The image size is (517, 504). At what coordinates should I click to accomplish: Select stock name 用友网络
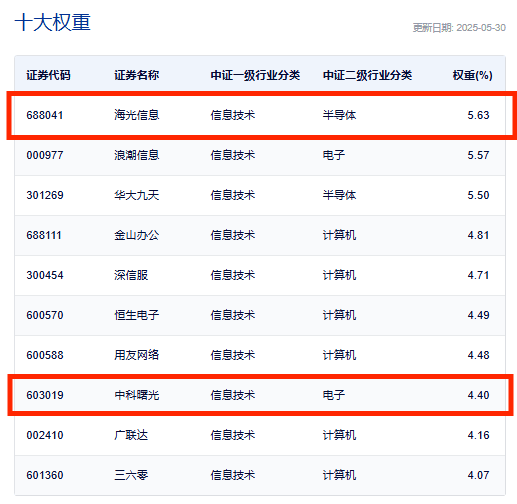[x=137, y=355]
